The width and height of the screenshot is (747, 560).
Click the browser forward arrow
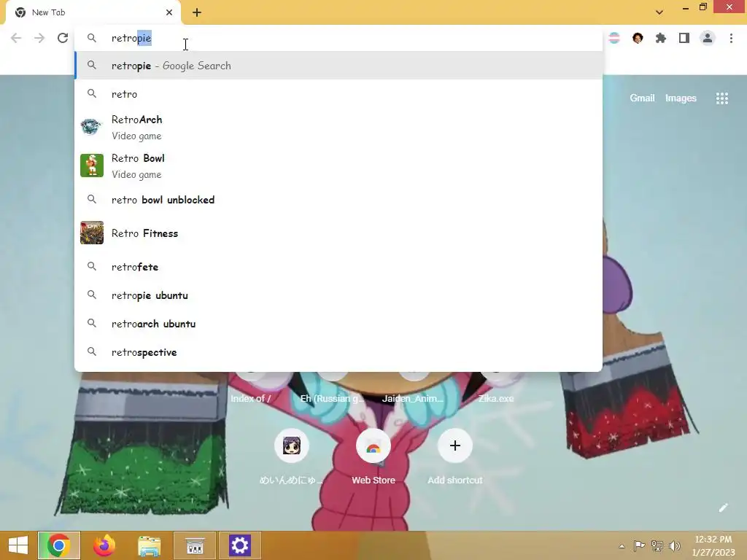tap(39, 38)
